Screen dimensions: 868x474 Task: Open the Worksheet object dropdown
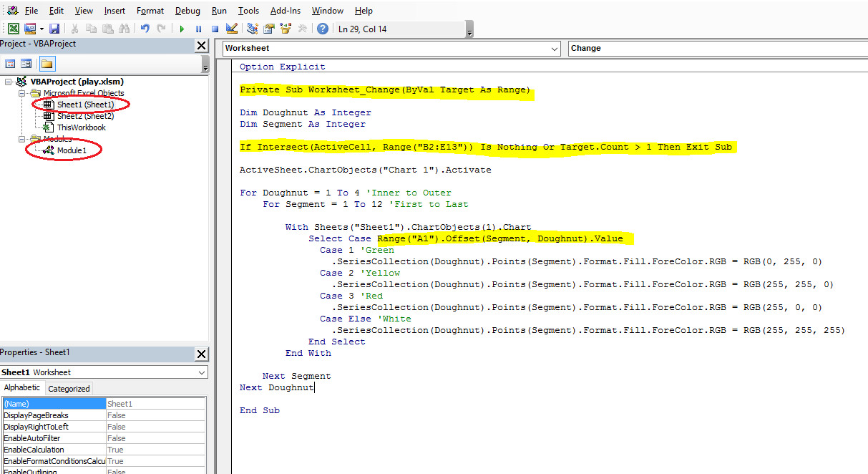coord(555,49)
